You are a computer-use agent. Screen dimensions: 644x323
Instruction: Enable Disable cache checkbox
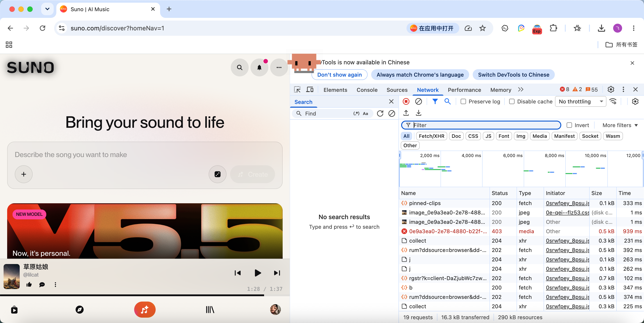coord(512,102)
